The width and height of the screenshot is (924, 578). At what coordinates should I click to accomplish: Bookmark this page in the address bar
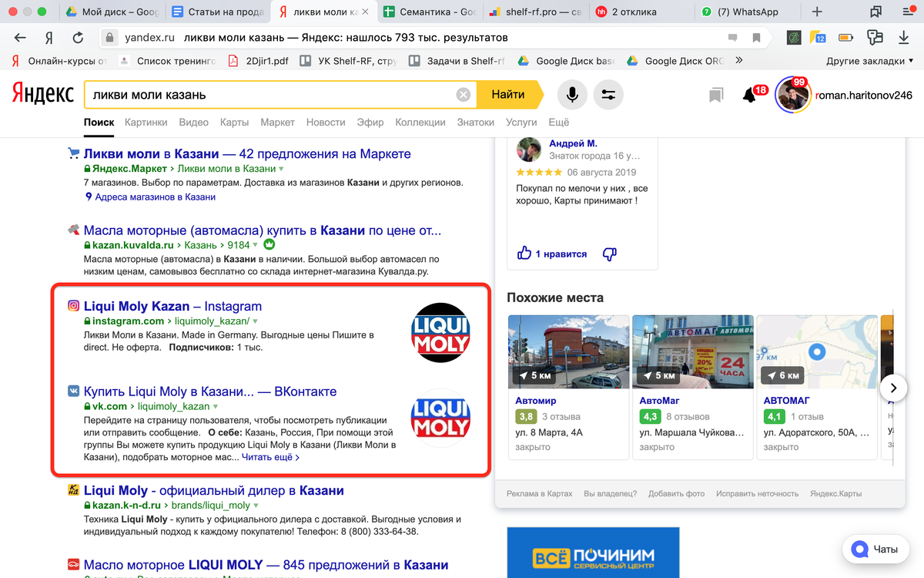[757, 38]
